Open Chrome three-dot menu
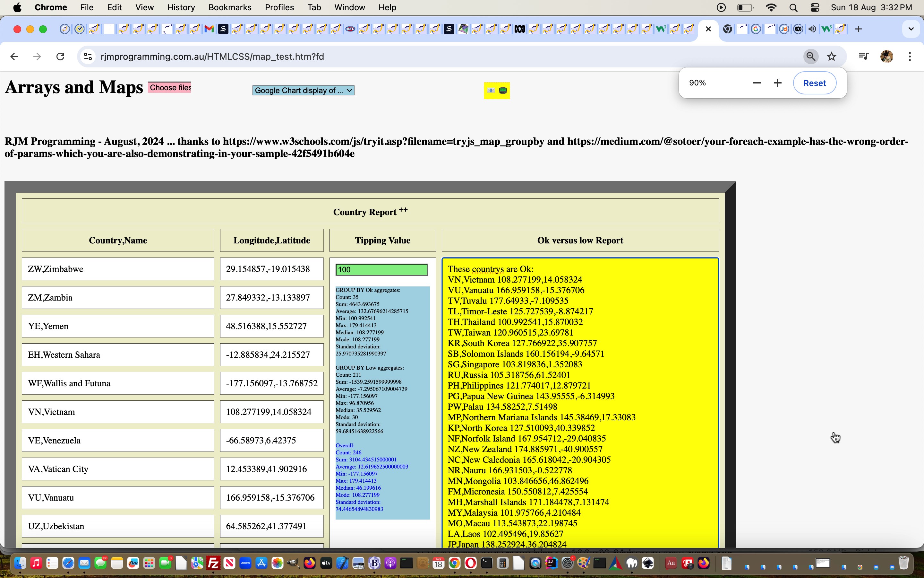Viewport: 924px width, 578px height. pyautogui.click(x=910, y=57)
